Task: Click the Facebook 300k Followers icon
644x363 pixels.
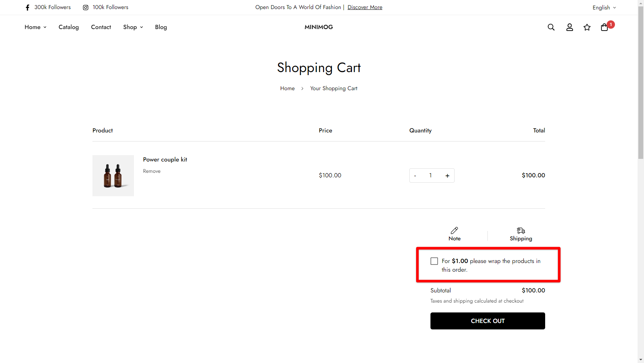Action: coord(28,8)
